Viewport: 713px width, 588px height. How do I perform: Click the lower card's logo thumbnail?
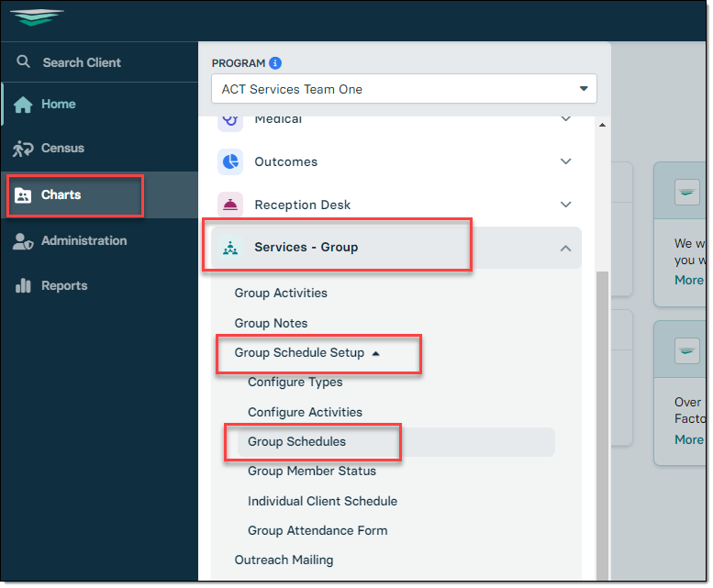tap(687, 351)
